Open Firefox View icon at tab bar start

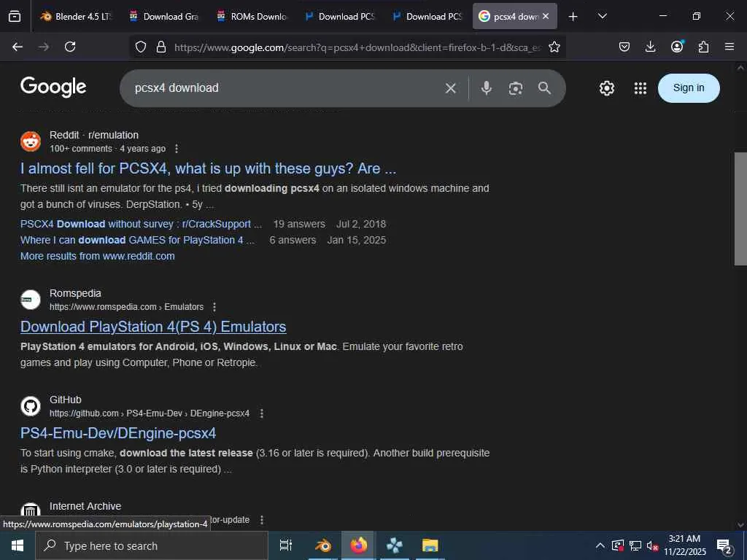coord(15,16)
